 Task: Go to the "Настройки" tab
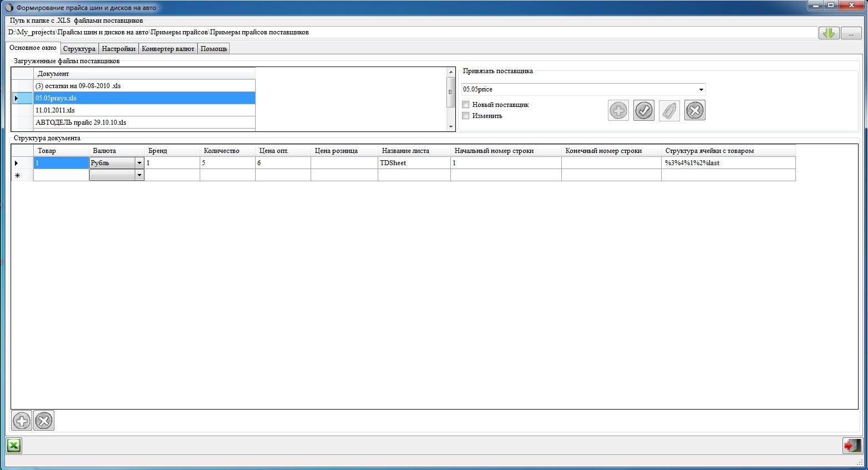point(119,49)
